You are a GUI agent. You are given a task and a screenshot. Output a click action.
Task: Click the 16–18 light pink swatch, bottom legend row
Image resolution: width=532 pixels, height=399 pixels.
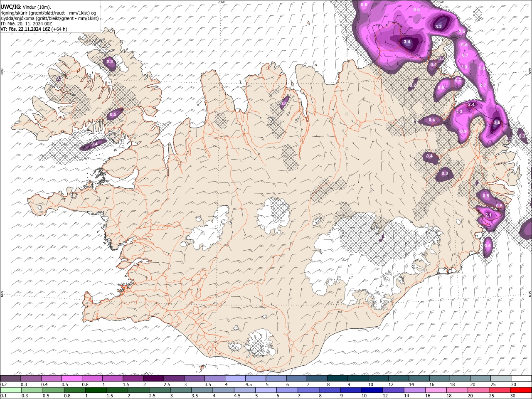point(435,390)
